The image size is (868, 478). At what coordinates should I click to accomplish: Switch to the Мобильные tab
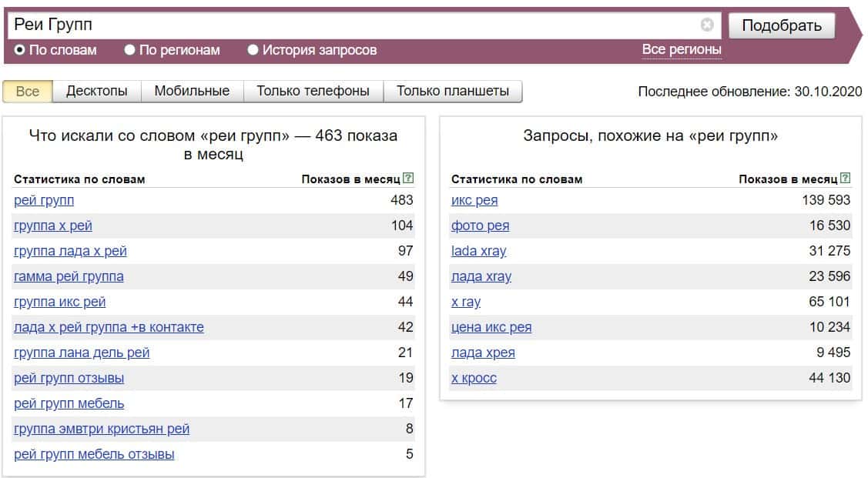coord(192,91)
